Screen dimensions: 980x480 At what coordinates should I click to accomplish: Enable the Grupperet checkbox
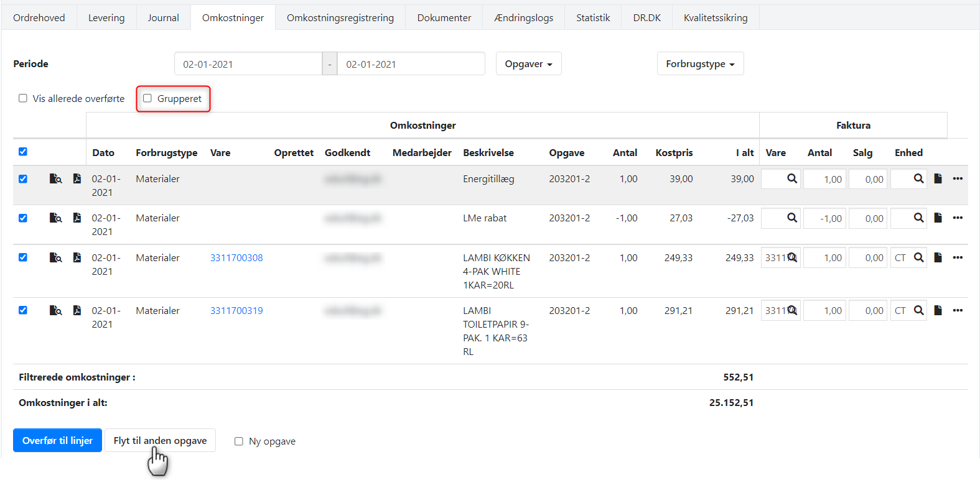coord(147,98)
